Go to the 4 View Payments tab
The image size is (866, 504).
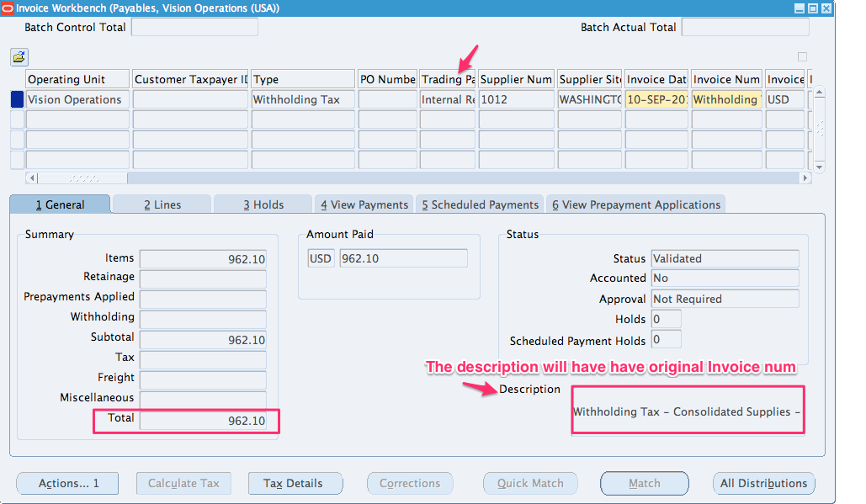point(364,204)
